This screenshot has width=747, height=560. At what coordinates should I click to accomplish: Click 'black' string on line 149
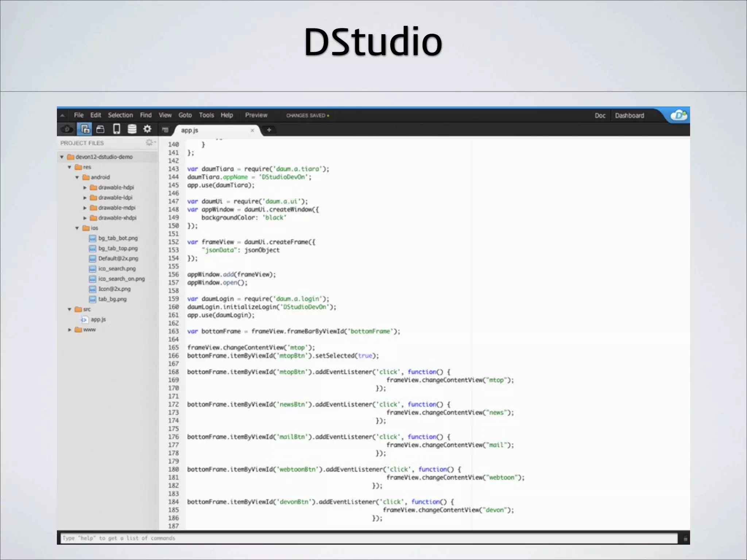(274, 218)
